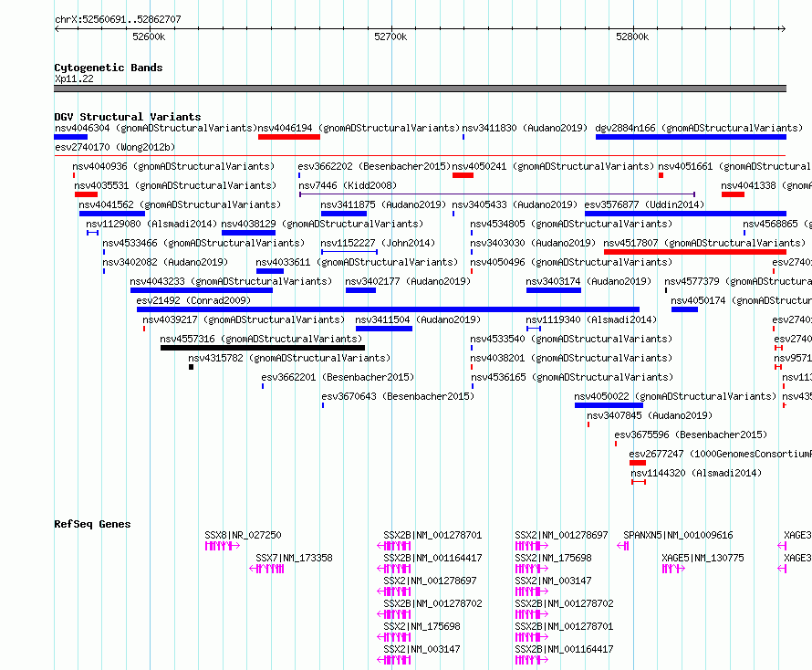Open the left-side SSX2|NM_003147 gene glyph
This screenshot has height=670, width=812.
pos(393,660)
